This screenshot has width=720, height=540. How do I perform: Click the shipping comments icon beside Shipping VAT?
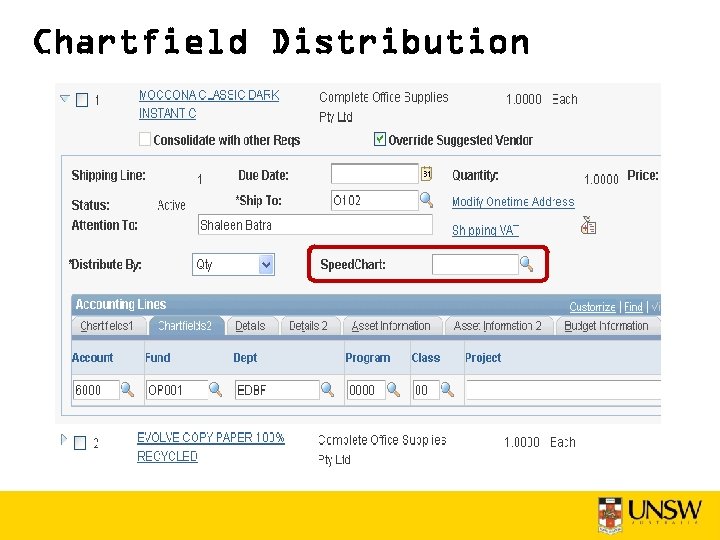[x=589, y=225]
